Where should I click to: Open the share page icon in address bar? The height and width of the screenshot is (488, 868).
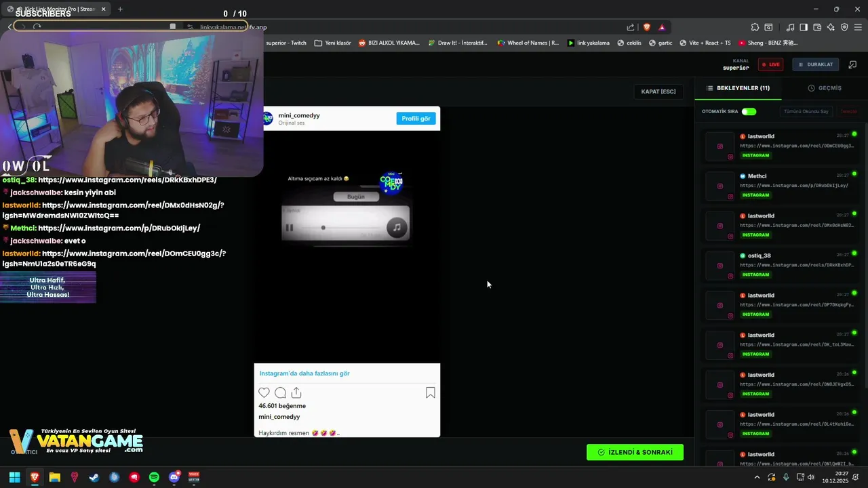click(x=631, y=27)
